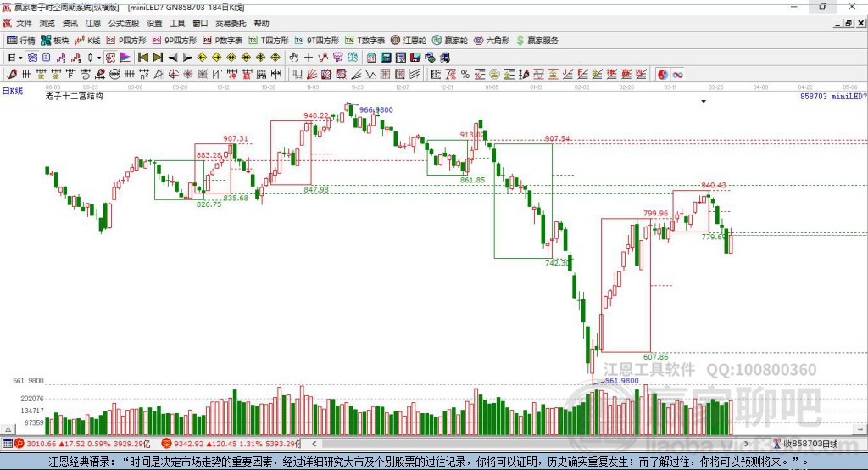Expand the candlestick style dropdown arrow
The width and height of the screenshot is (868, 470).
coord(99,58)
